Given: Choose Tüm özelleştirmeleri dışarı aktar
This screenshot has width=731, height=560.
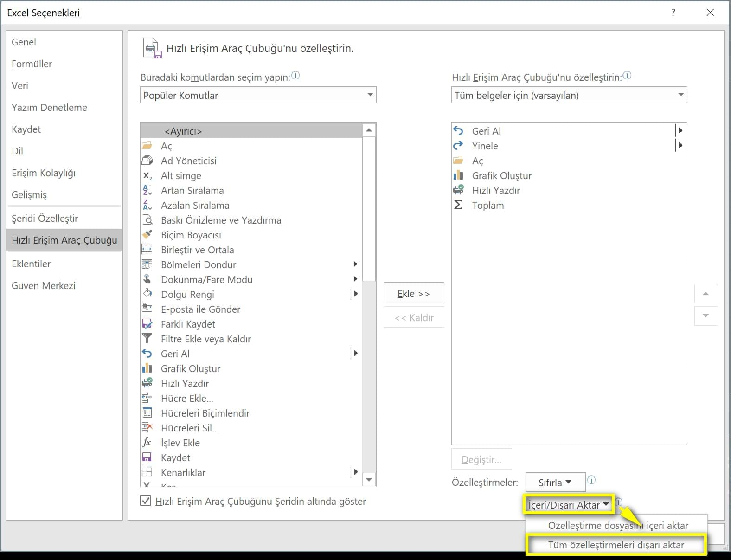Looking at the screenshot, I should pos(616,545).
